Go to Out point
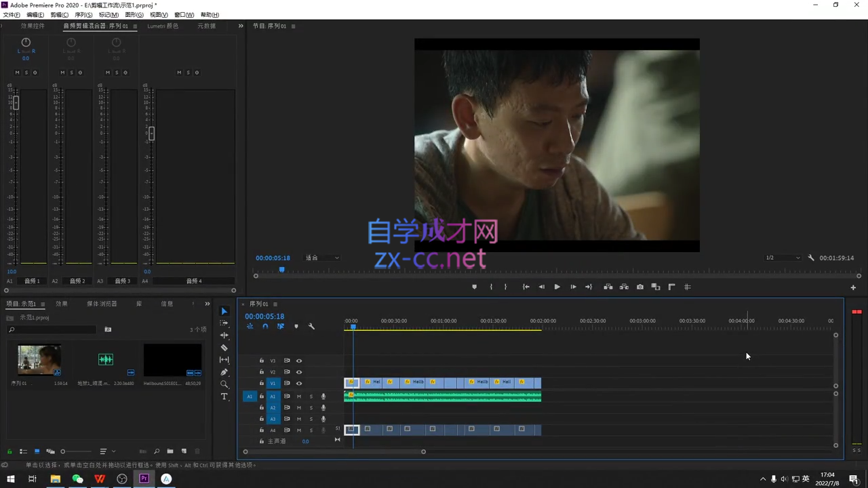Viewport: 868px width, 488px height. point(589,287)
